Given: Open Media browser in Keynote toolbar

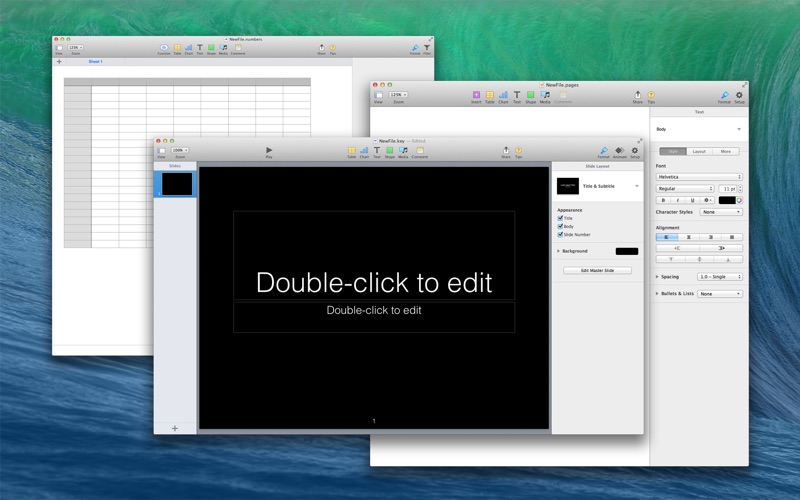Looking at the screenshot, I should (403, 151).
